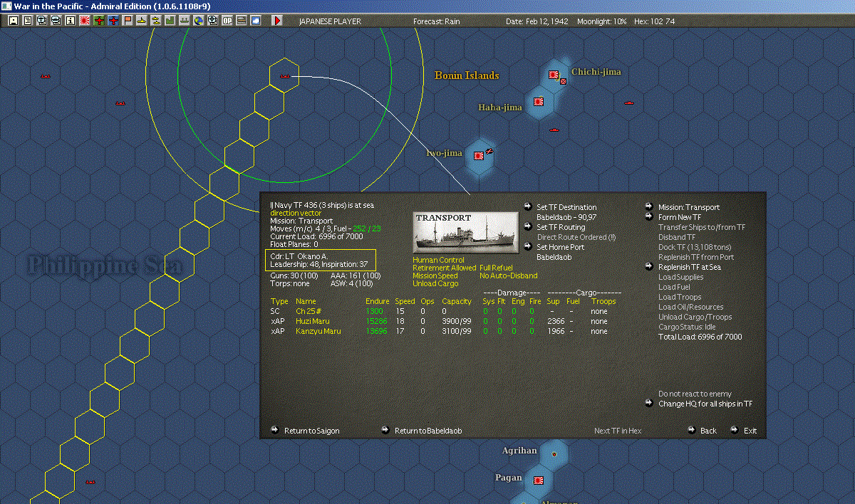The width and height of the screenshot is (855, 504).
Task: Click the save game disk icon
Action: (x=13, y=21)
